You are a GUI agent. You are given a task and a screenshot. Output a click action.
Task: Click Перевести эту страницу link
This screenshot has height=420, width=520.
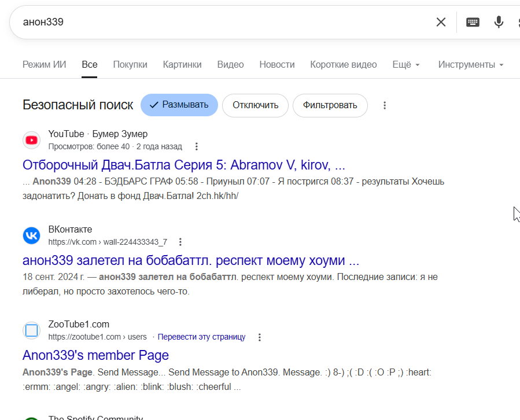(201, 337)
